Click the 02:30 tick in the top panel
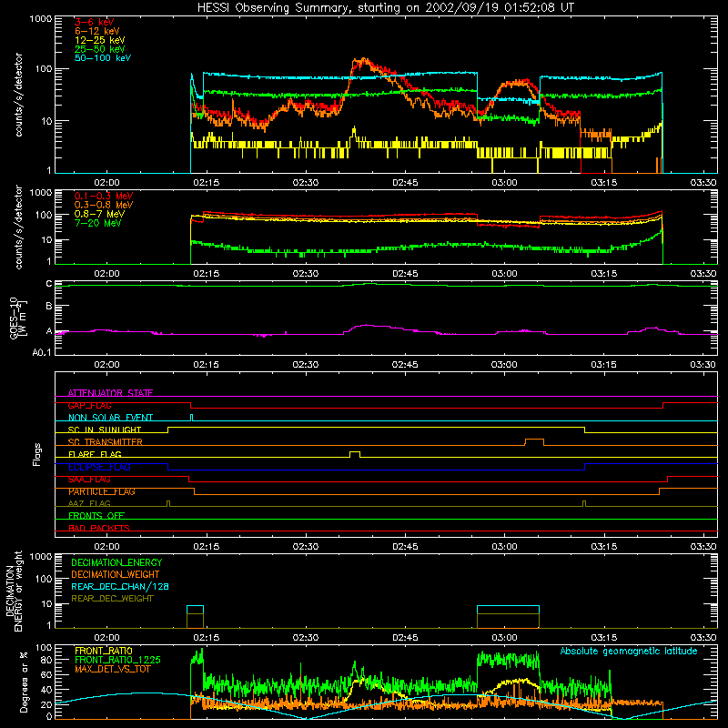The height and width of the screenshot is (728, 728). pyautogui.click(x=306, y=183)
